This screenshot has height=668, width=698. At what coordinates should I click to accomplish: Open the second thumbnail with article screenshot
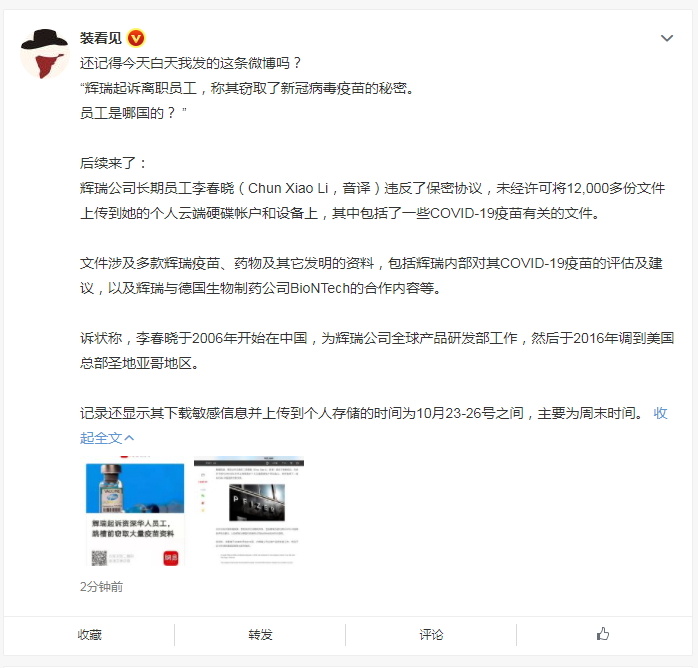[249, 511]
